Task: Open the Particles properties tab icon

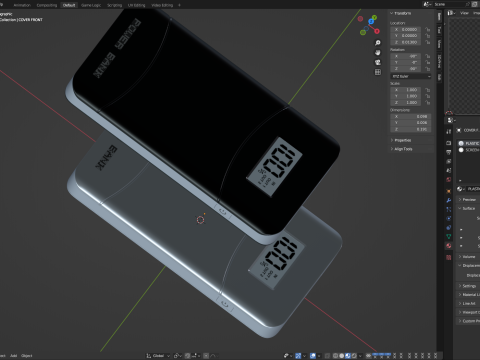Action: point(449,209)
